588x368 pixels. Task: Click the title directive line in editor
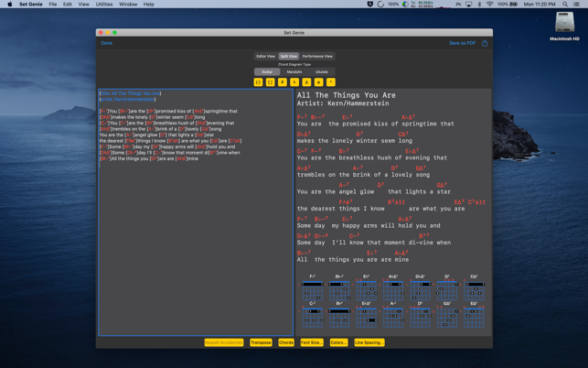(x=130, y=93)
